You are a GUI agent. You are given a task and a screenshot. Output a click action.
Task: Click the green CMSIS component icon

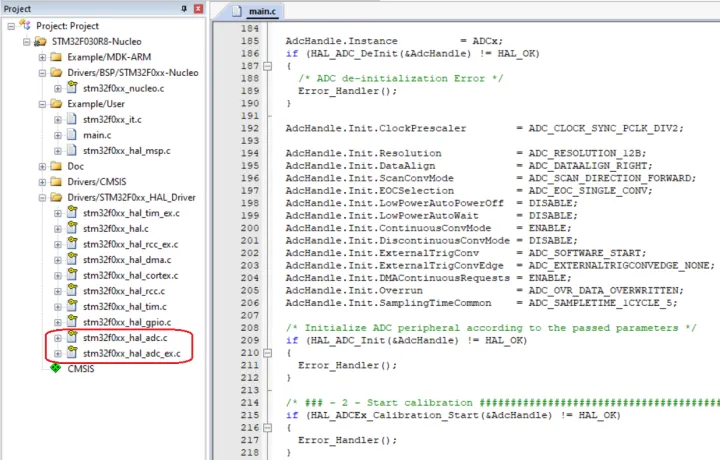(x=56, y=368)
